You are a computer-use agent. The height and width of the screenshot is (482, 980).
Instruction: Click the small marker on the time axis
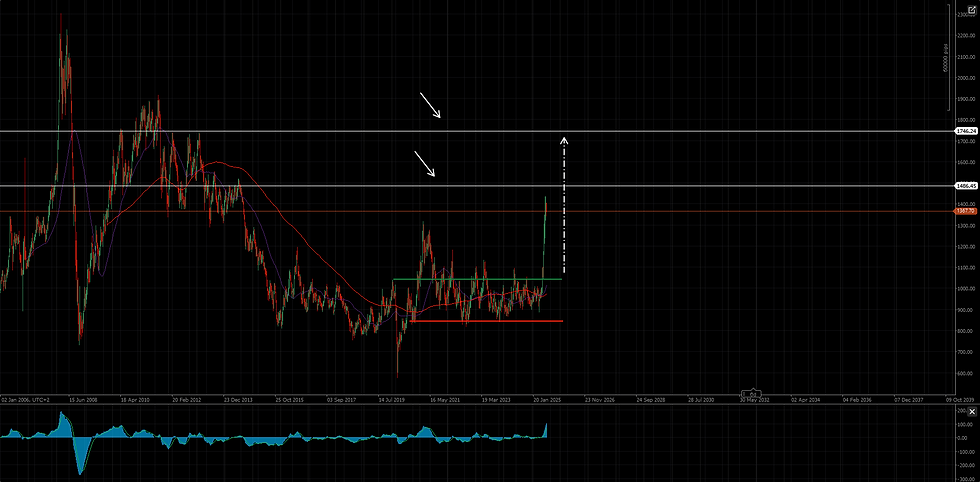[x=752, y=394]
